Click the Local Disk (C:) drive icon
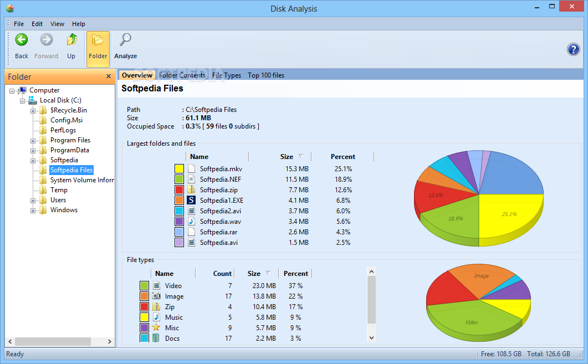 (x=33, y=100)
